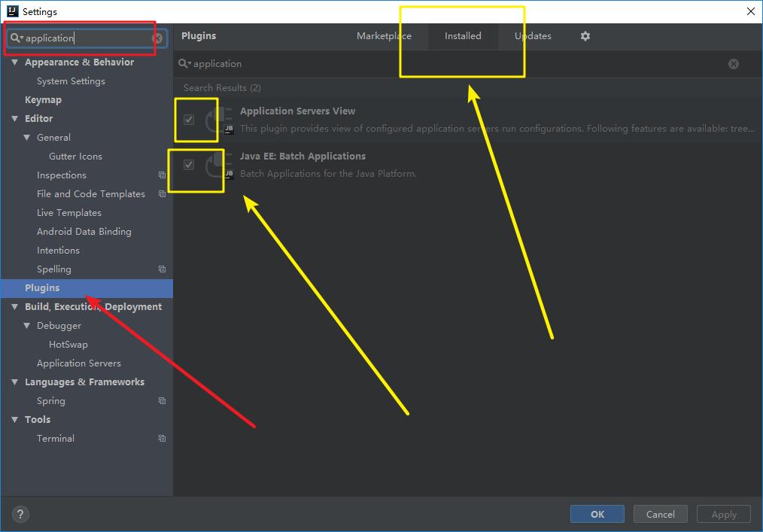Image resolution: width=763 pixels, height=532 pixels.
Task: Uncheck Java EE: Batch Applications plugin
Action: click(189, 165)
